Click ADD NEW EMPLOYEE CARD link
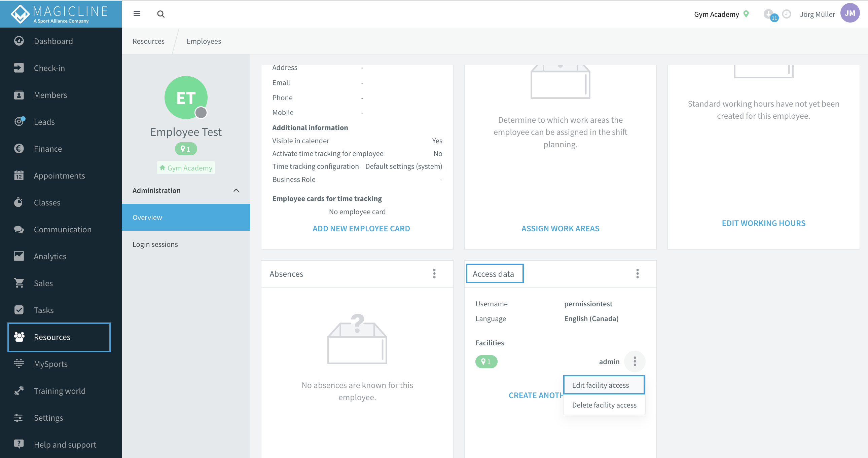868x458 pixels. coord(361,229)
